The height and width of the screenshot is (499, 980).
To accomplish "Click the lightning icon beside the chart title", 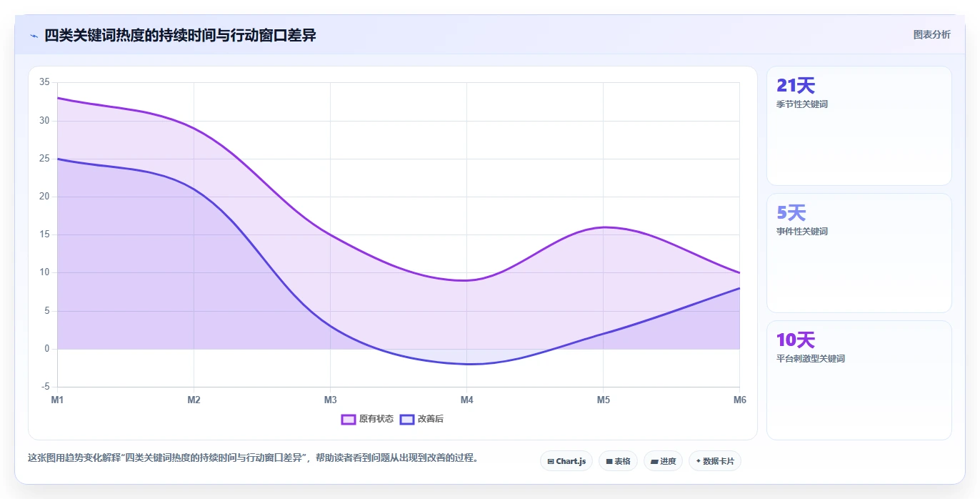I will click(x=34, y=36).
